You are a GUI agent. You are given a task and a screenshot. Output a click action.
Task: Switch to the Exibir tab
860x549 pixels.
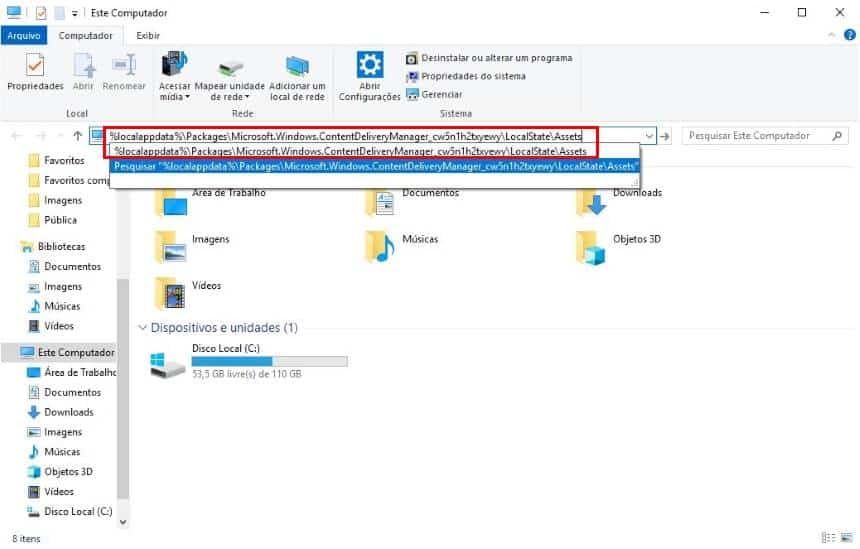point(148,35)
